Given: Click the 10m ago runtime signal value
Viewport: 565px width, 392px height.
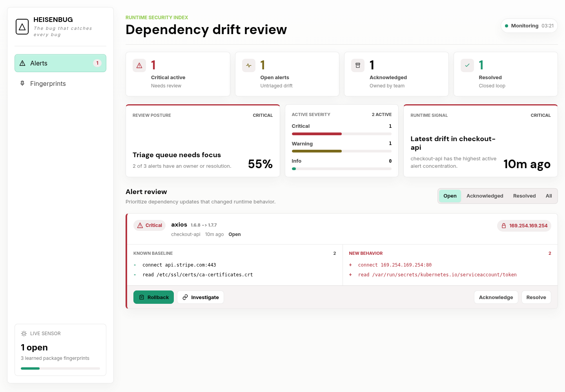Looking at the screenshot, I should click(527, 164).
